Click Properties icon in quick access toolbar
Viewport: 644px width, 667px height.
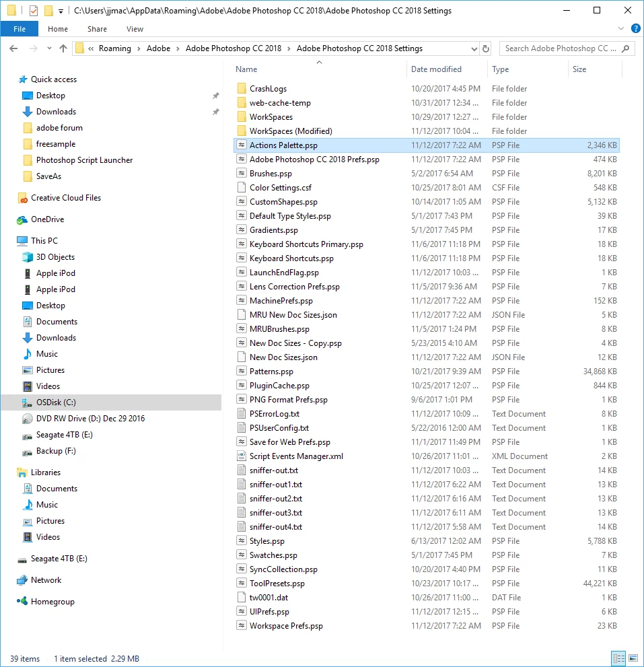34,11
